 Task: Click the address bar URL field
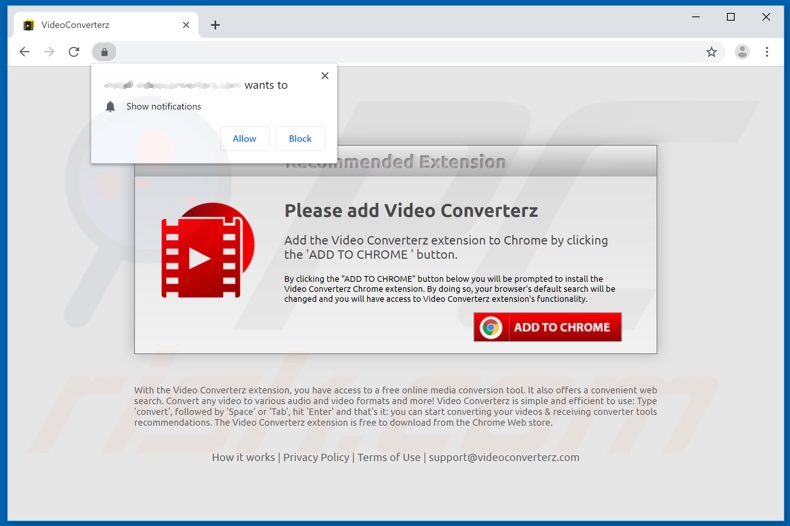pos(408,52)
